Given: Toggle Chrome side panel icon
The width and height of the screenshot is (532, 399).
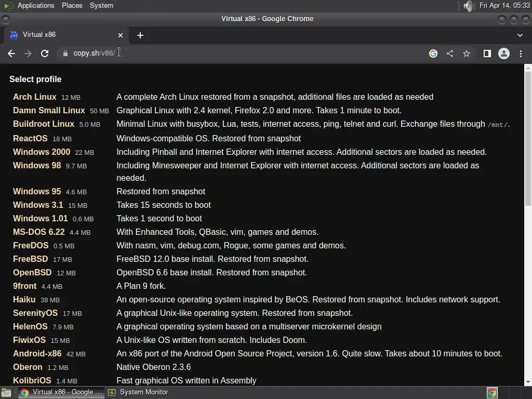Looking at the screenshot, I should [487, 54].
